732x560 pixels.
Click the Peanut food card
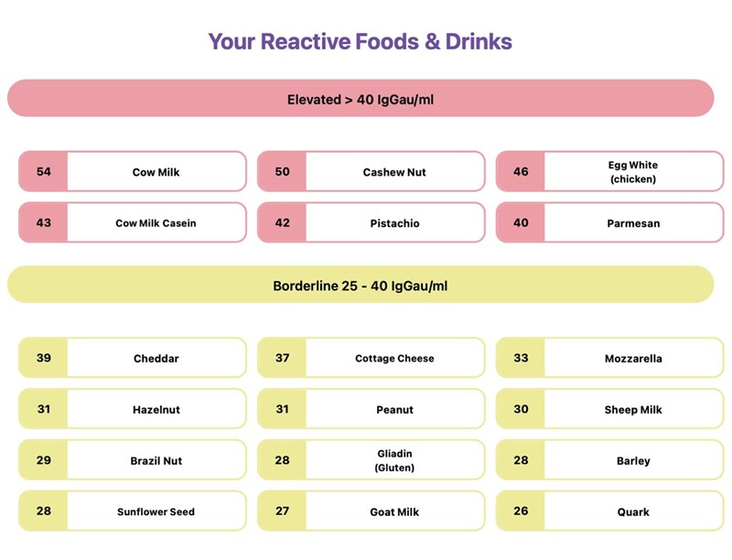point(371,409)
